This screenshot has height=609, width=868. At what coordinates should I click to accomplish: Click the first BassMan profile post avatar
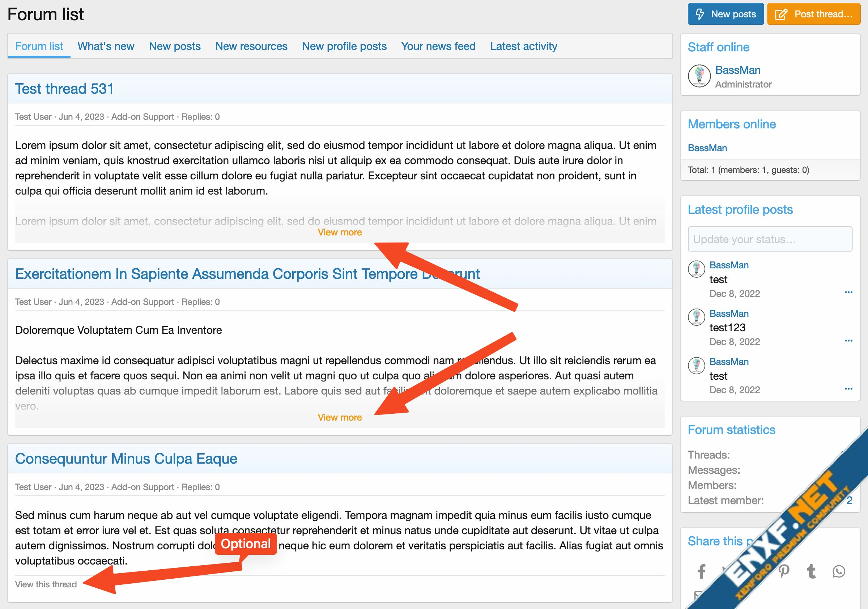coord(696,269)
